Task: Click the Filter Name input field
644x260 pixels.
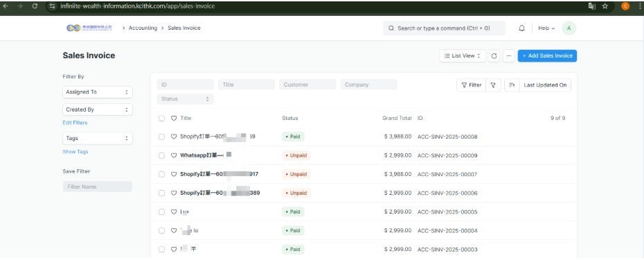Action: (98, 187)
